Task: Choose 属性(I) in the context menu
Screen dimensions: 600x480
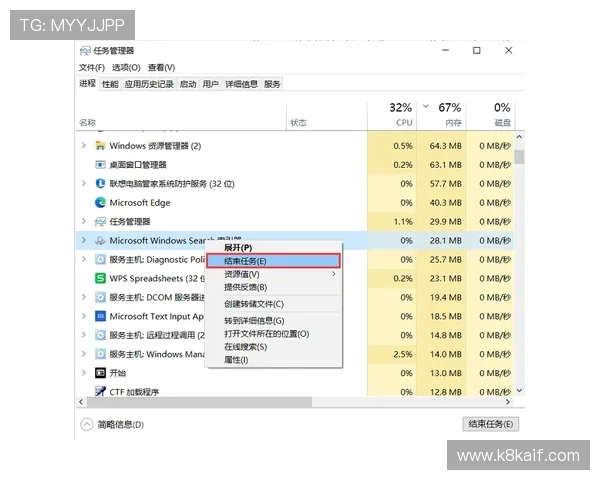Action: pos(274,360)
